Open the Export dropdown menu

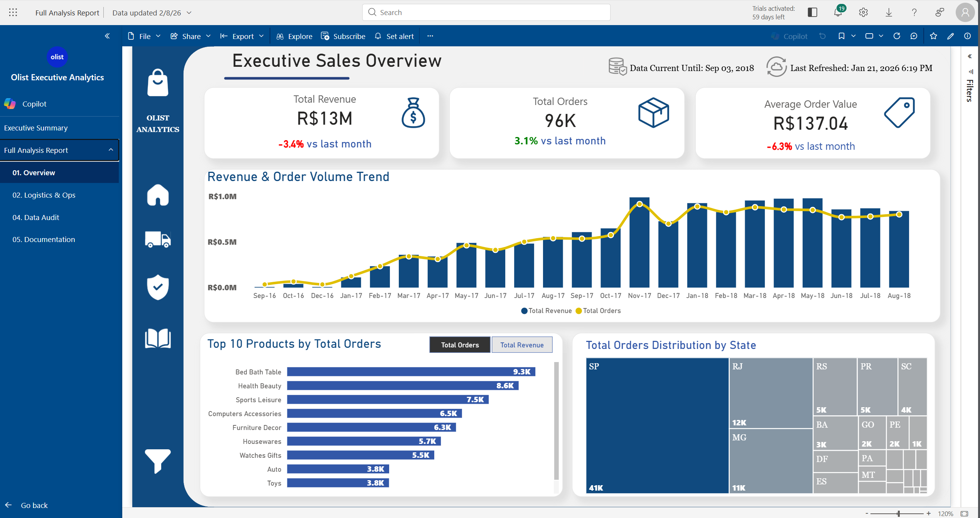coord(242,36)
